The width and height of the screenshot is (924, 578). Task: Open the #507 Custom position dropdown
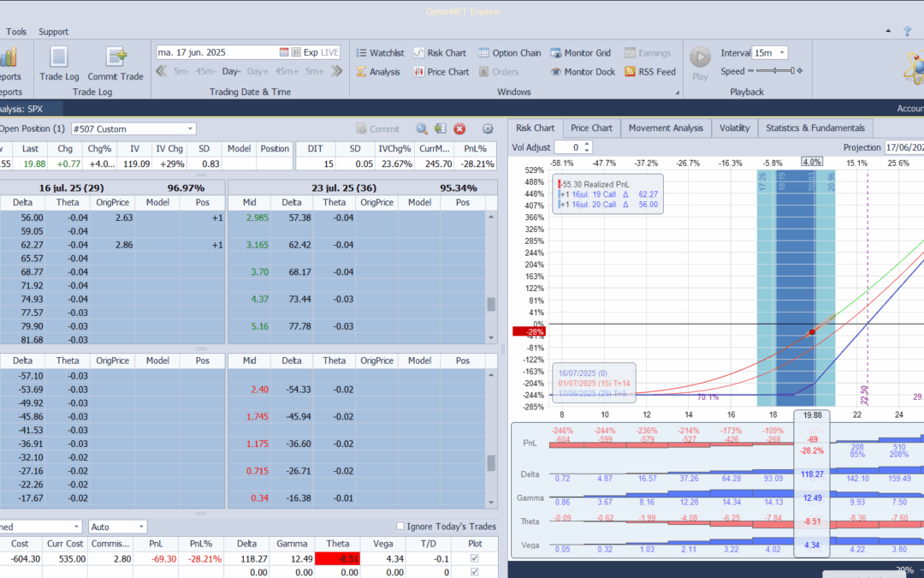190,128
